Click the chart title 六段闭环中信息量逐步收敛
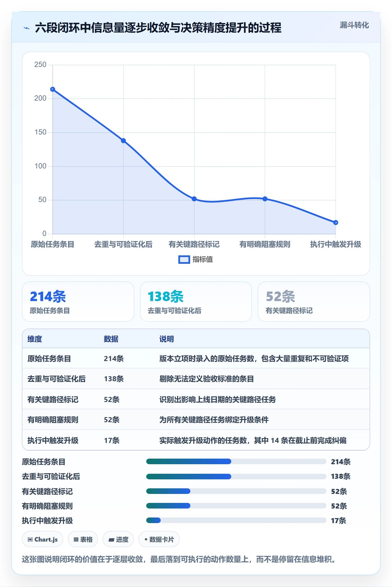Viewport: 392px width, 587px height. coord(158,28)
